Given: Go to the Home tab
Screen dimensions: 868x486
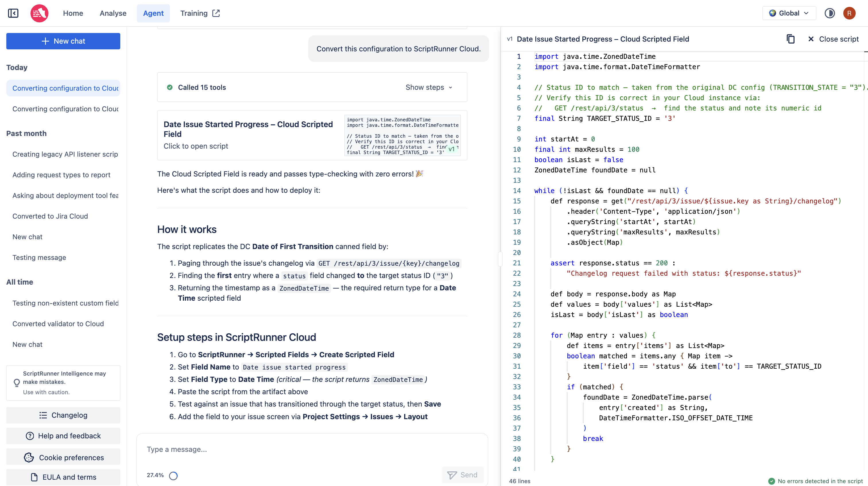Looking at the screenshot, I should click(73, 13).
